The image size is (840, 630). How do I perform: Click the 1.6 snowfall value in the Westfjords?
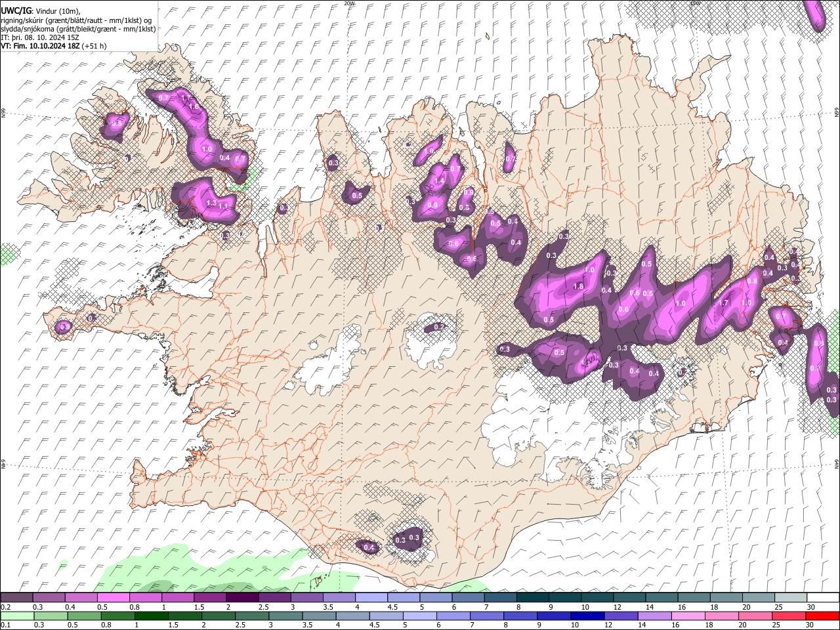click(x=193, y=106)
